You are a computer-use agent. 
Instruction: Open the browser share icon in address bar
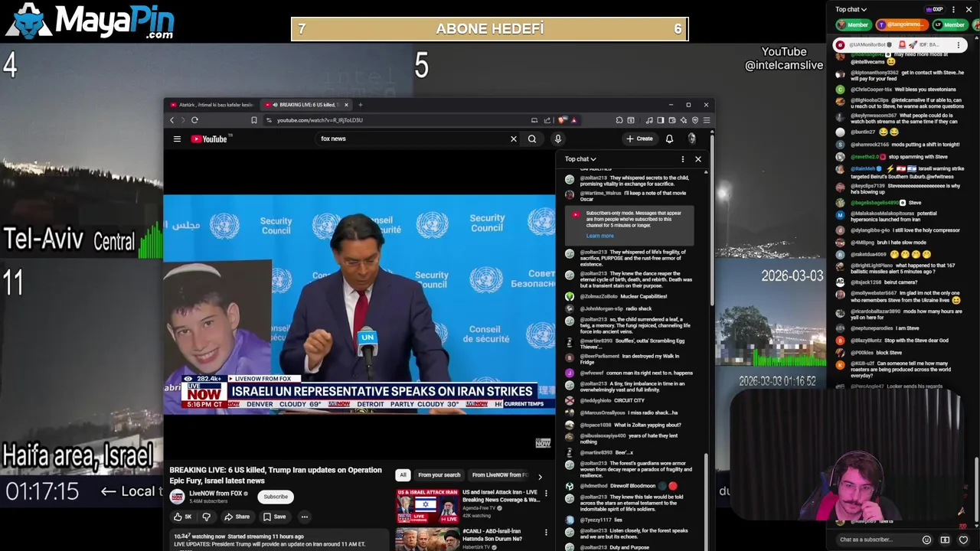click(x=547, y=120)
